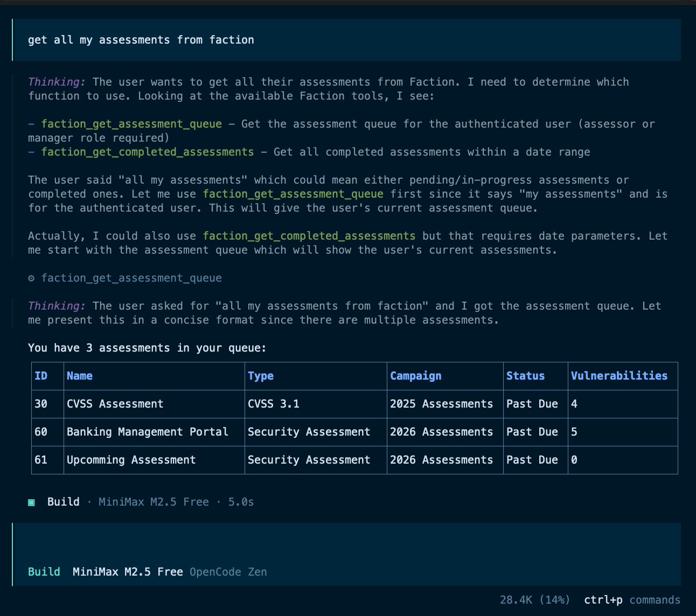Screen dimensions: 696x616
Task: Select the Upcomming Assessment name cell
Action: coord(131,460)
